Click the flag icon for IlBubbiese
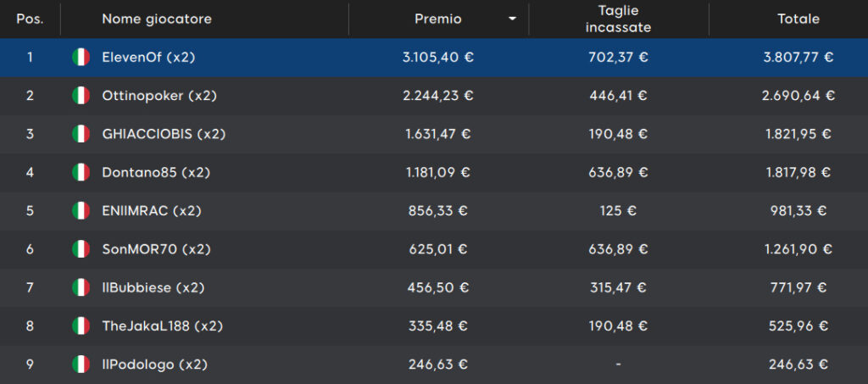The image size is (868, 384). pos(81,287)
